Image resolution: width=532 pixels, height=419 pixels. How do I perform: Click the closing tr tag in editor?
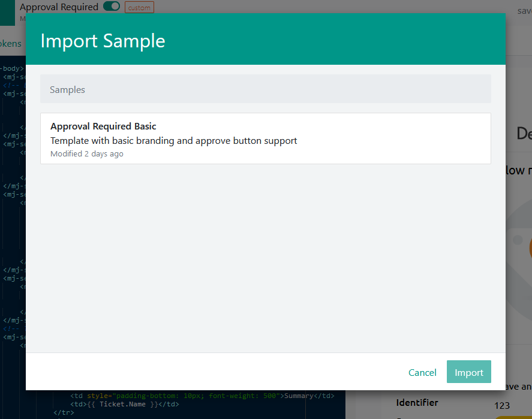pyautogui.click(x=64, y=412)
